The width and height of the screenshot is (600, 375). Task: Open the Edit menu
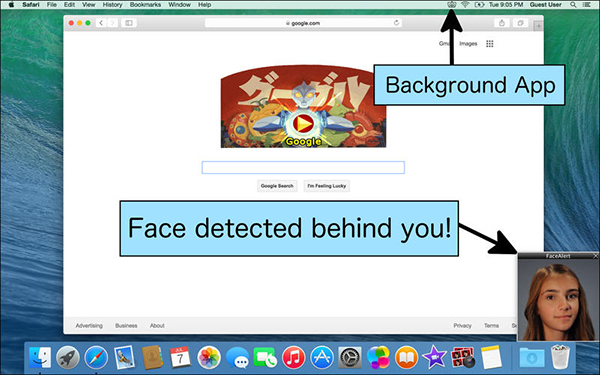pos(69,5)
